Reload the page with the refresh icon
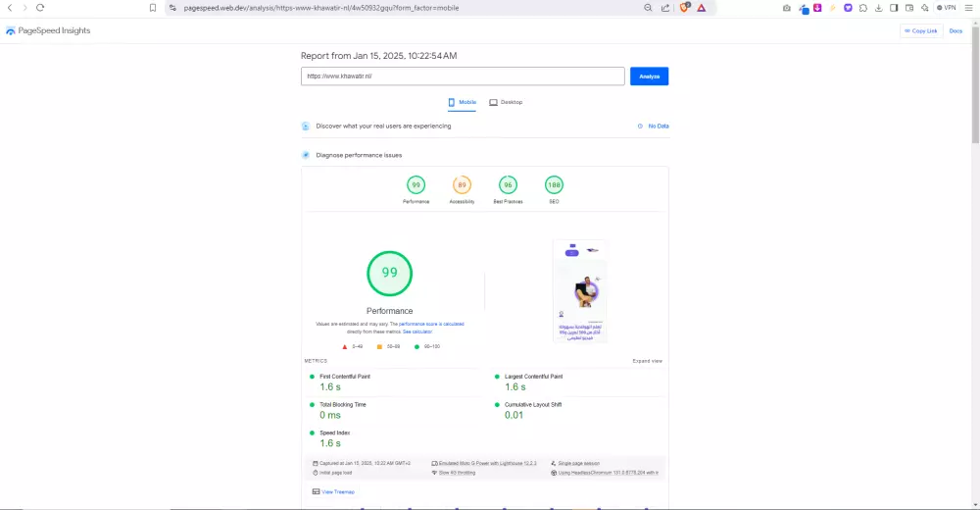Viewport: 980px width, 510px height. coord(40,8)
